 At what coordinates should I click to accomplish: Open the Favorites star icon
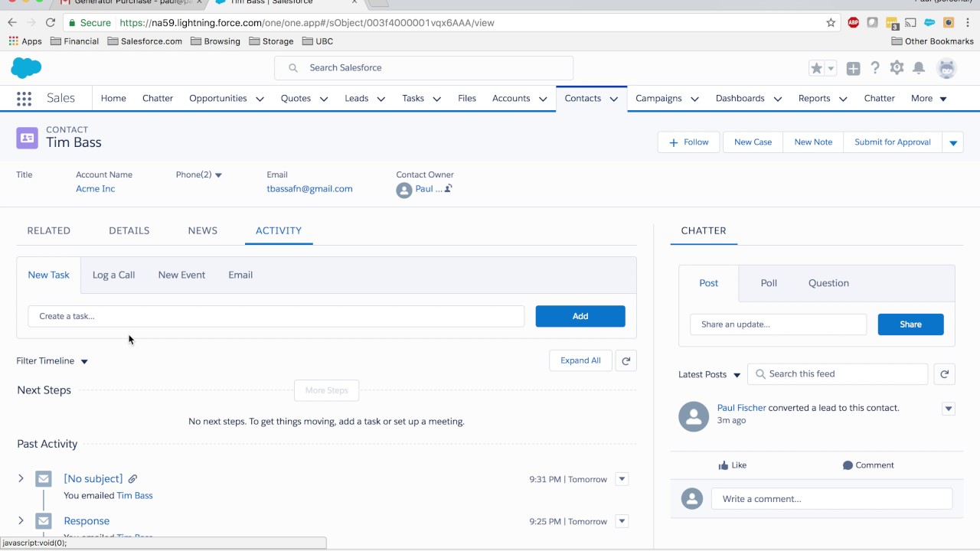pyautogui.click(x=817, y=68)
